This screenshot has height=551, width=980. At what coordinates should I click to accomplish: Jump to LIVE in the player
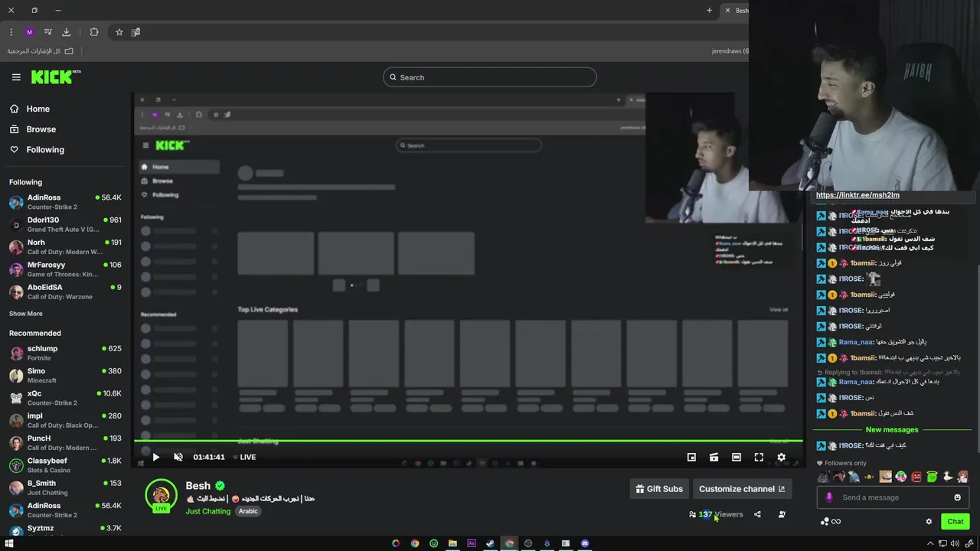[244, 457]
